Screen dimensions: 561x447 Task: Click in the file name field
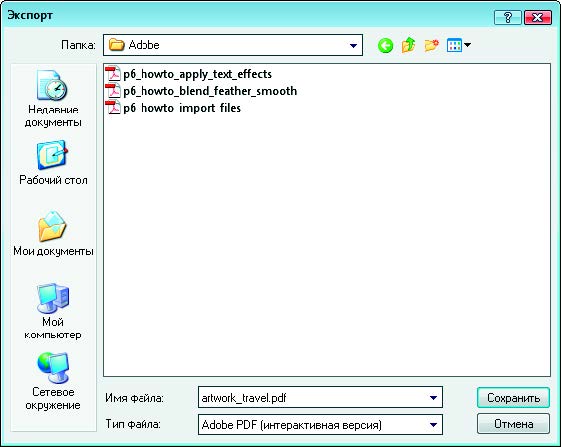coord(311,398)
